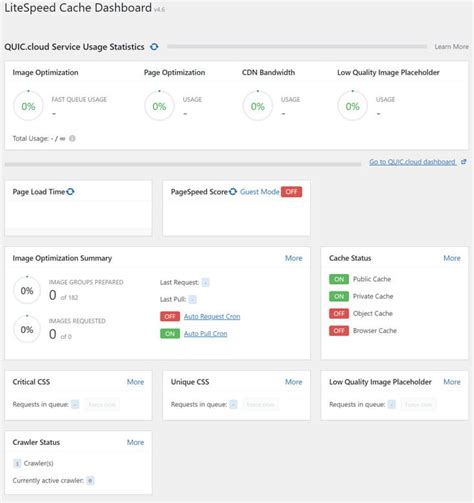
Task: Click Currently active crawler value badge
Action: 90,481
